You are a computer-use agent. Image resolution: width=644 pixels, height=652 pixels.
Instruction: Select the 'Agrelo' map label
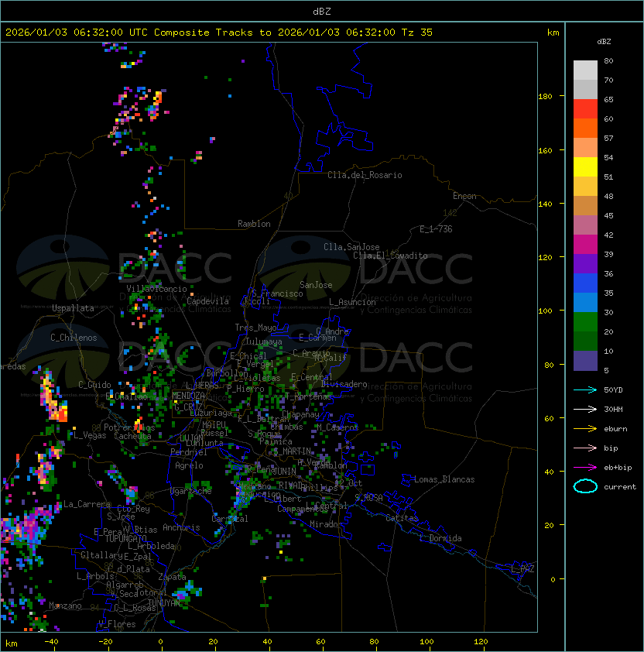[x=189, y=465]
